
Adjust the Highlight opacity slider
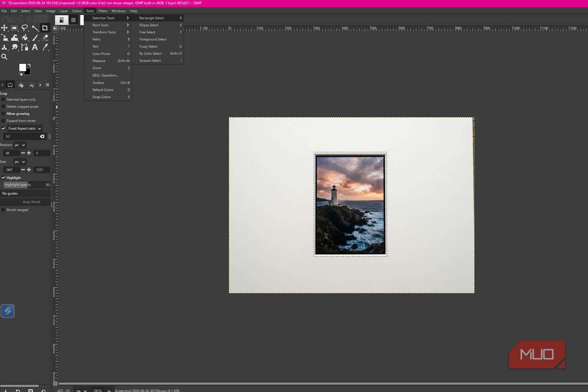(27, 185)
